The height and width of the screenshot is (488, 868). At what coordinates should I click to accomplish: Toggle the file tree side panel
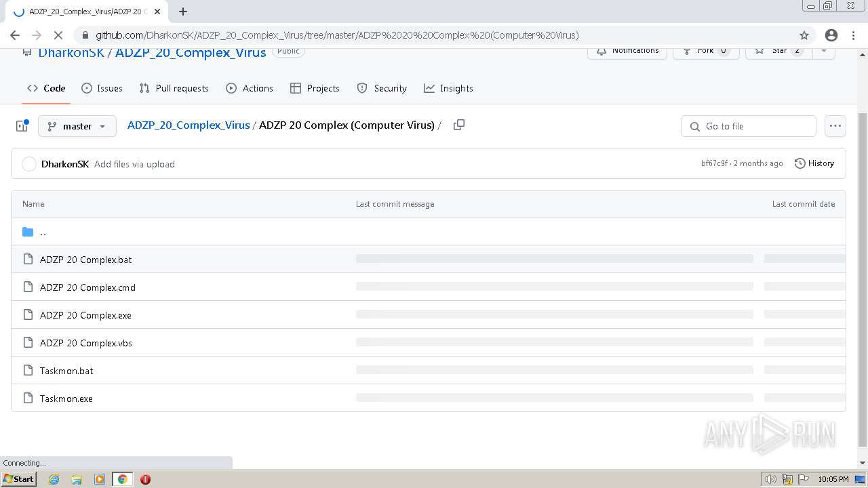point(22,126)
